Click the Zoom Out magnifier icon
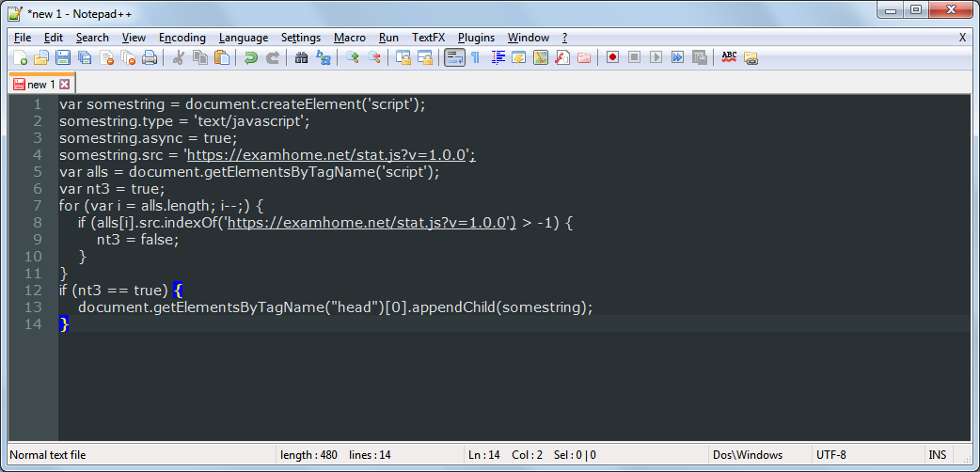The image size is (980, 472). [x=373, y=58]
